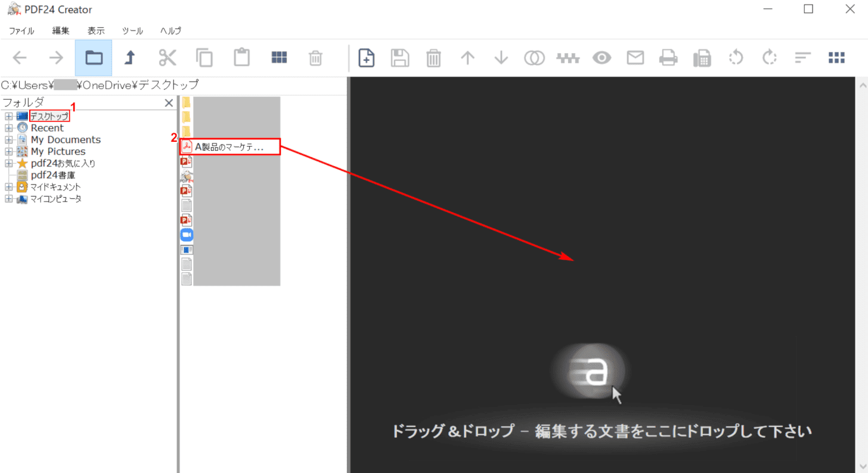Select マイドキュメント in tree
The width and height of the screenshot is (868, 473).
pos(55,187)
